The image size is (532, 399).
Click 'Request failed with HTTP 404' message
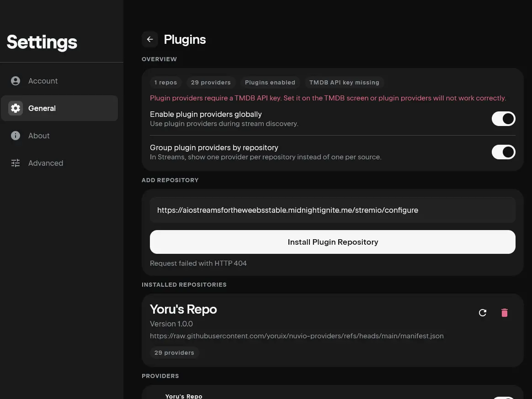click(198, 263)
